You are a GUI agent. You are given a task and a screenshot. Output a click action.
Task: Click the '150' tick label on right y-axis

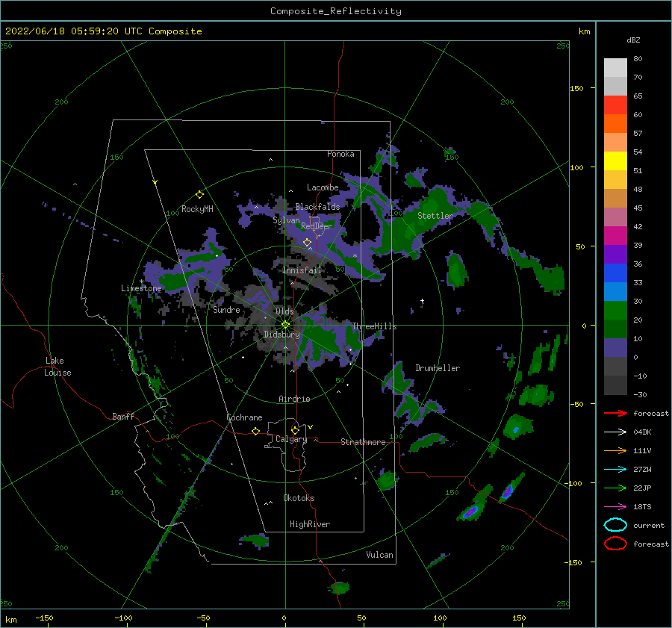(576, 88)
